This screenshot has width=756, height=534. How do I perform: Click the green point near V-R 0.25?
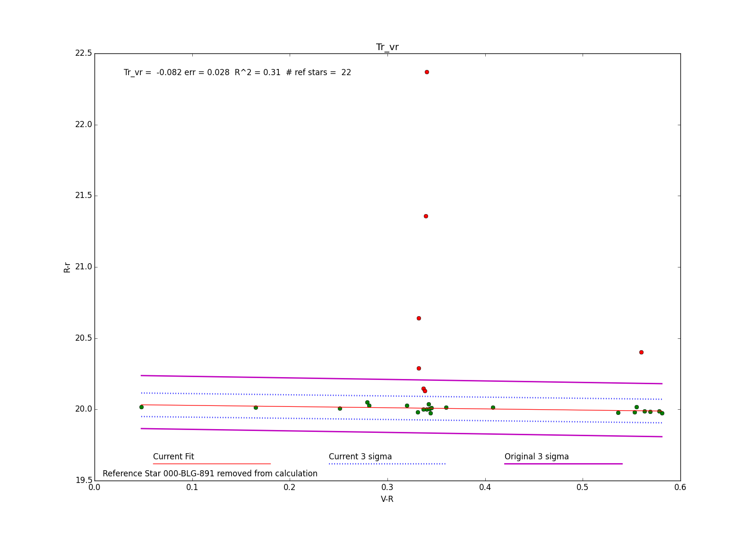pos(340,409)
